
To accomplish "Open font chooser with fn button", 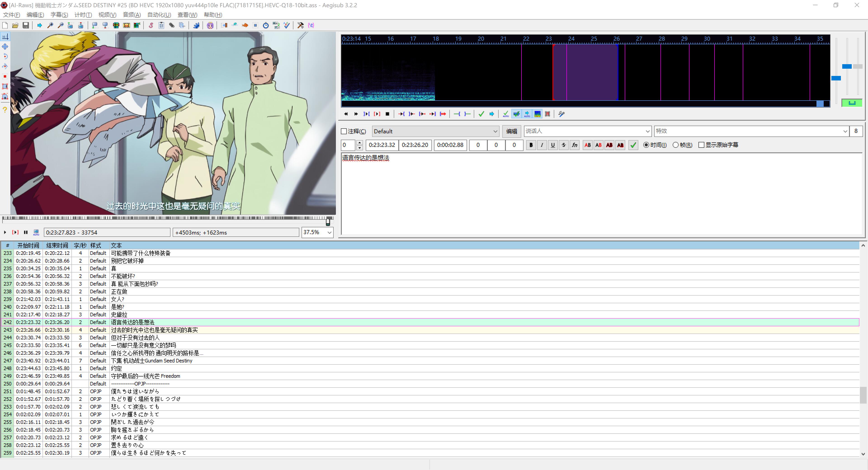I will pyautogui.click(x=575, y=145).
